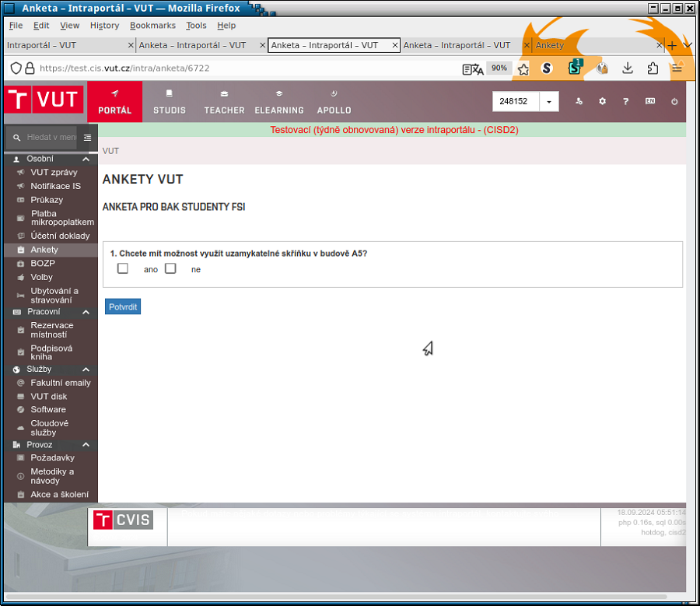Toggle the sidebar menu list icon
Screen dimensions: 700x606
tap(87, 138)
